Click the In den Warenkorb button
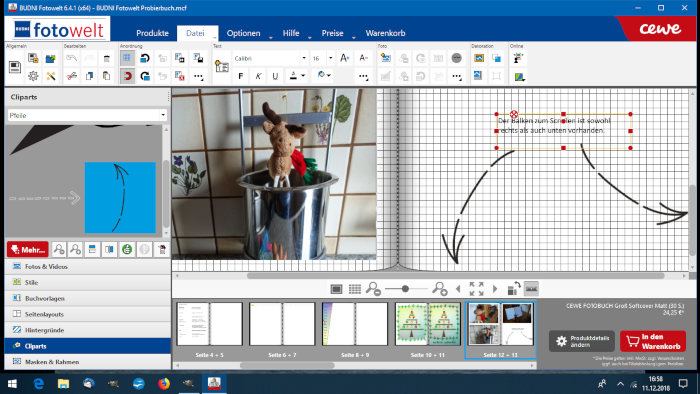The image size is (700, 394). tap(653, 341)
